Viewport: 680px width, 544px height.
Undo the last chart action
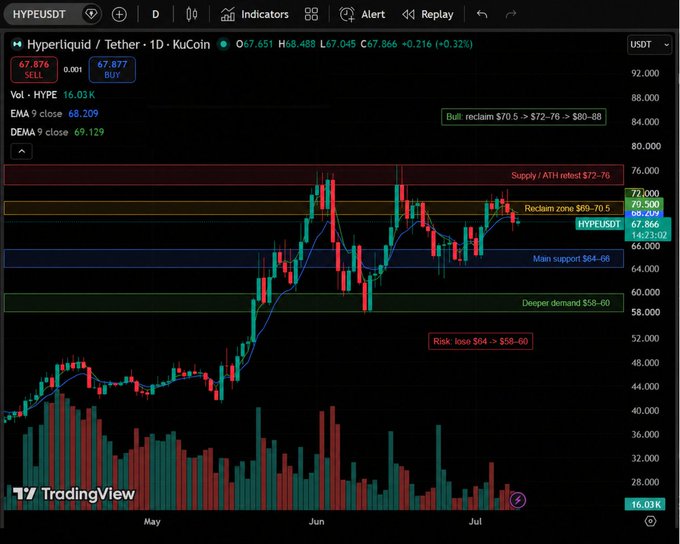[482, 14]
